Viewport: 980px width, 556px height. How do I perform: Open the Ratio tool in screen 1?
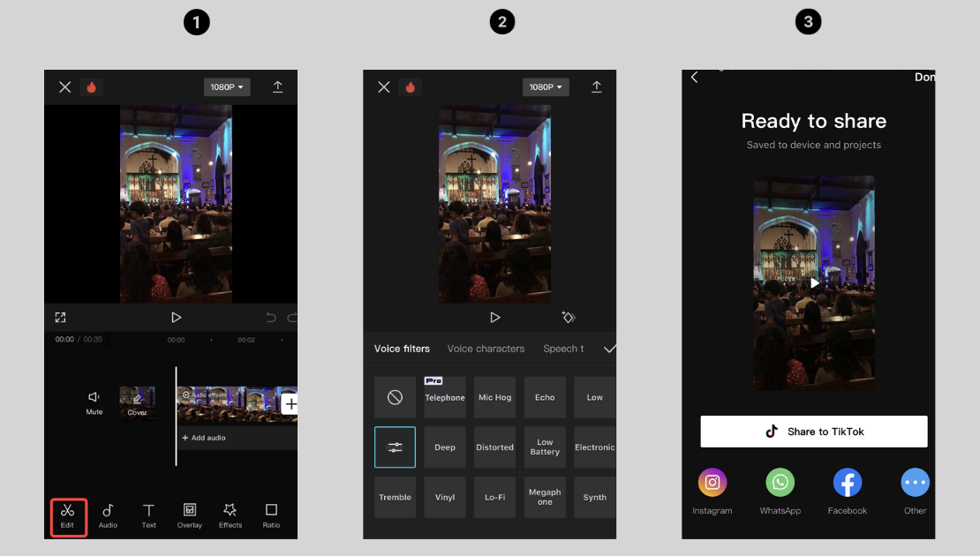tap(271, 516)
